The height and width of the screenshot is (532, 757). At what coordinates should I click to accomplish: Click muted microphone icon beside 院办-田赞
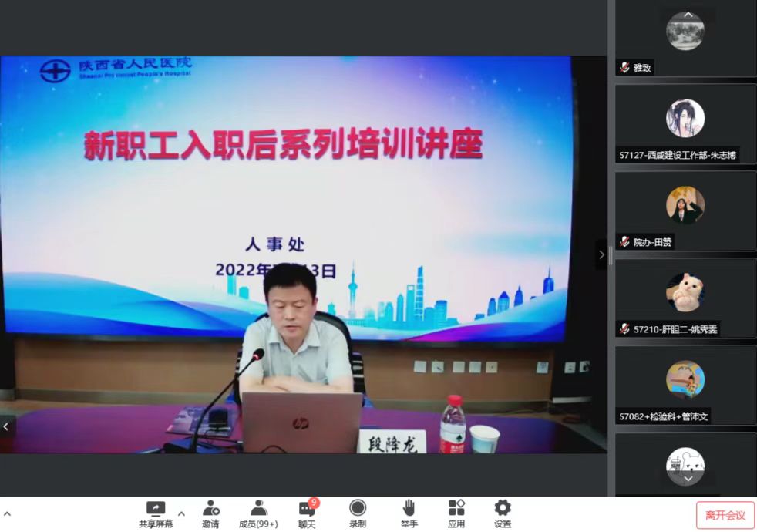(x=624, y=242)
